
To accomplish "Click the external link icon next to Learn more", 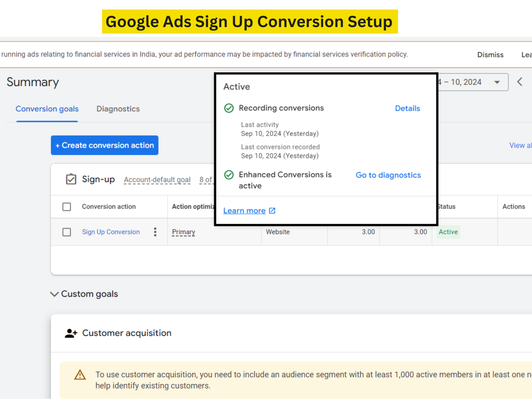I will point(272,211).
